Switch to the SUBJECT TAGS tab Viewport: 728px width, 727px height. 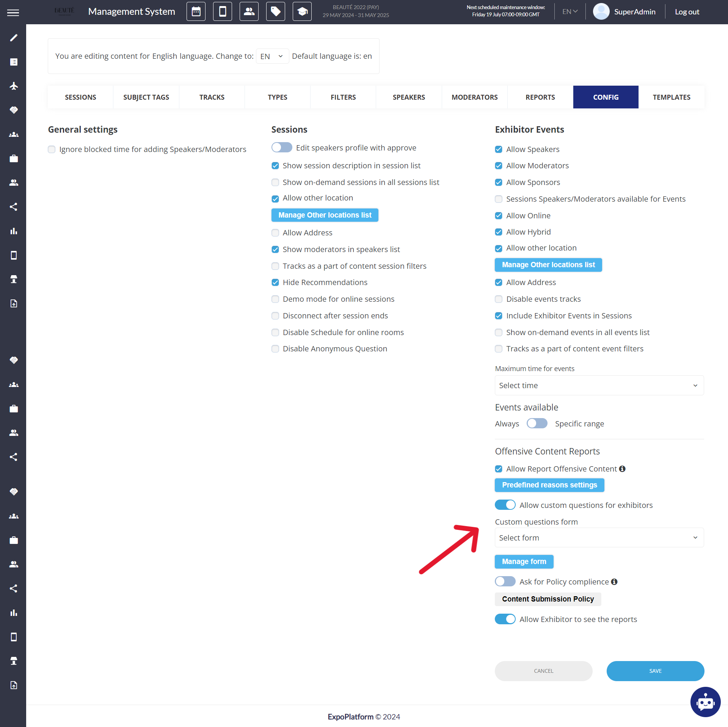click(x=146, y=97)
